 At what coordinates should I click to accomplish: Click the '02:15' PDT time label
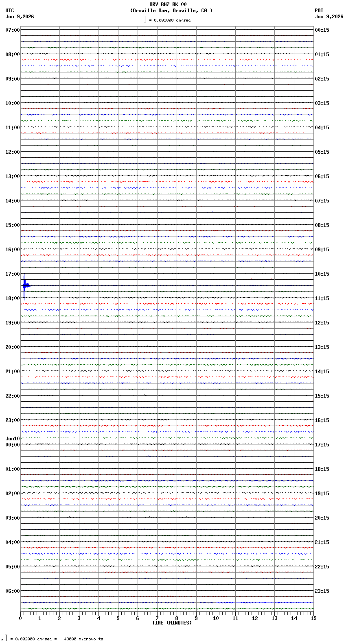[322, 79]
